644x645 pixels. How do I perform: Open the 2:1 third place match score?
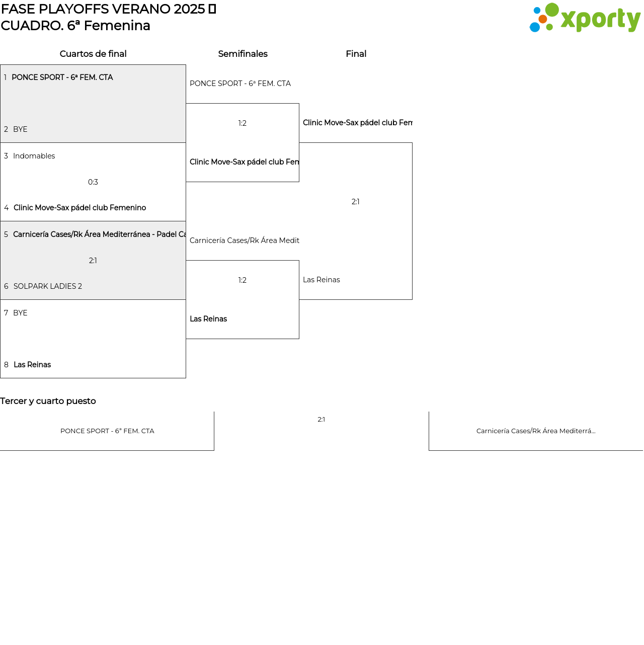pos(321,420)
